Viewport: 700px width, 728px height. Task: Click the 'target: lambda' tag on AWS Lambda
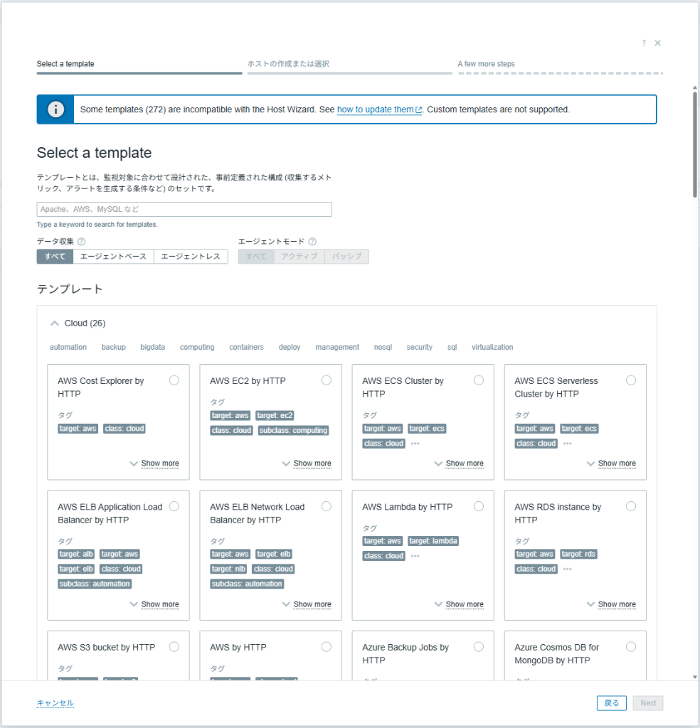point(433,541)
